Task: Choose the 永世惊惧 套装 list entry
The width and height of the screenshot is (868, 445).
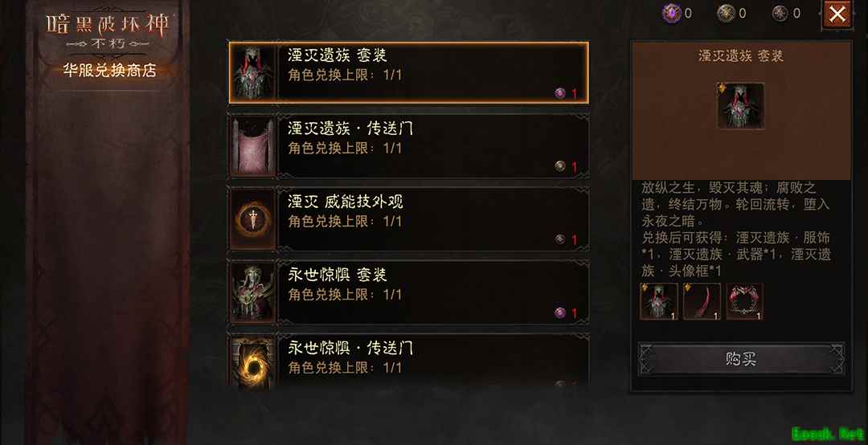Action: 408,293
